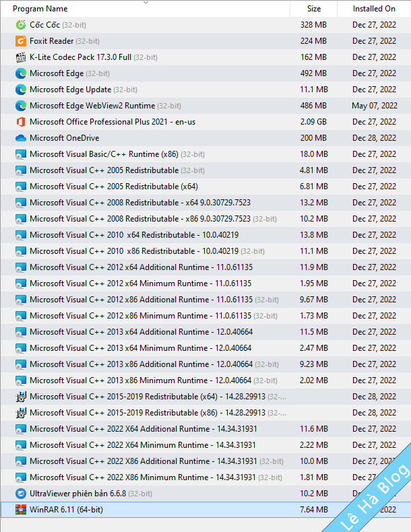411x532 pixels.
Task: Click the 486 MB size cell
Action: (x=313, y=106)
